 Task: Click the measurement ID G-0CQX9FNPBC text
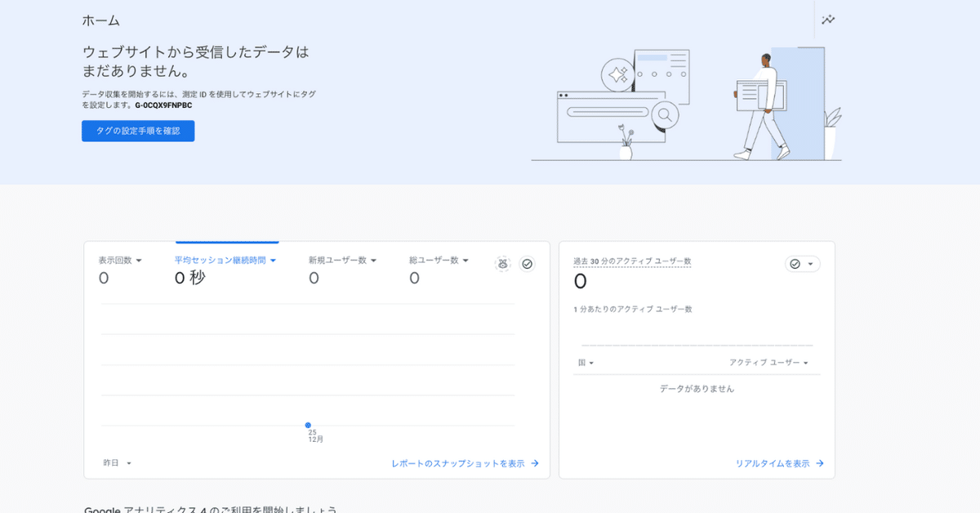(163, 105)
